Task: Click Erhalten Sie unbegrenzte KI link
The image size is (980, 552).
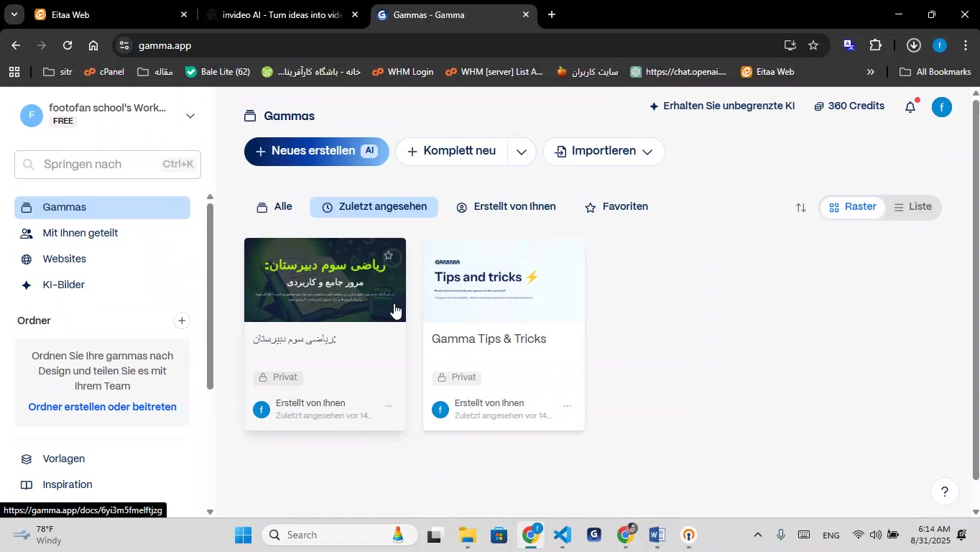Action: pos(722,106)
